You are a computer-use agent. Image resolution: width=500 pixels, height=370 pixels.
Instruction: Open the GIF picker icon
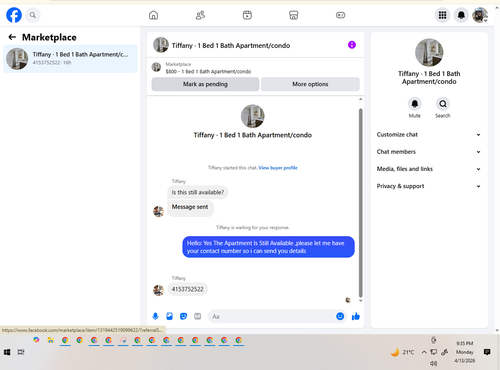point(198,316)
